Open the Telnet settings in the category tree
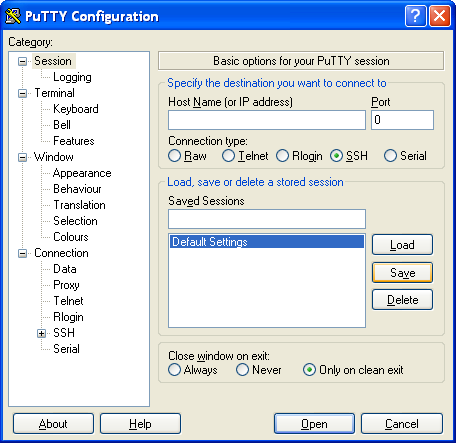Image resolution: width=456 pixels, height=443 pixels. pyautogui.click(x=68, y=301)
